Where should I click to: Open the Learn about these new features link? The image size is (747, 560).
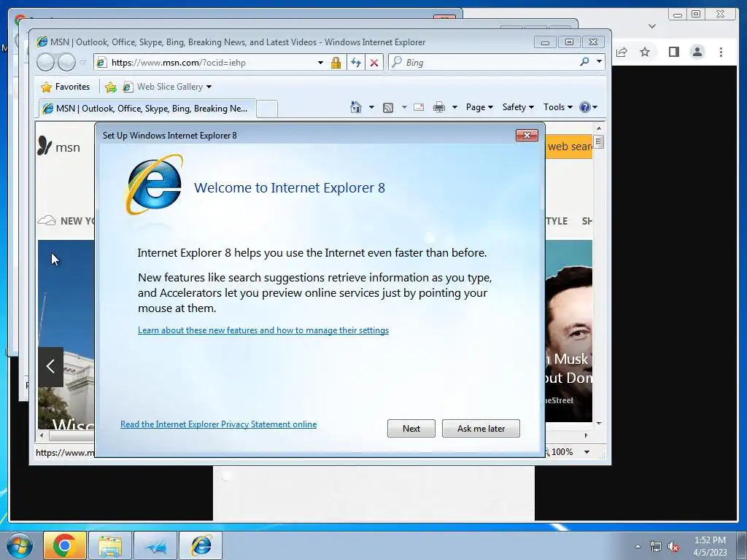(x=263, y=330)
